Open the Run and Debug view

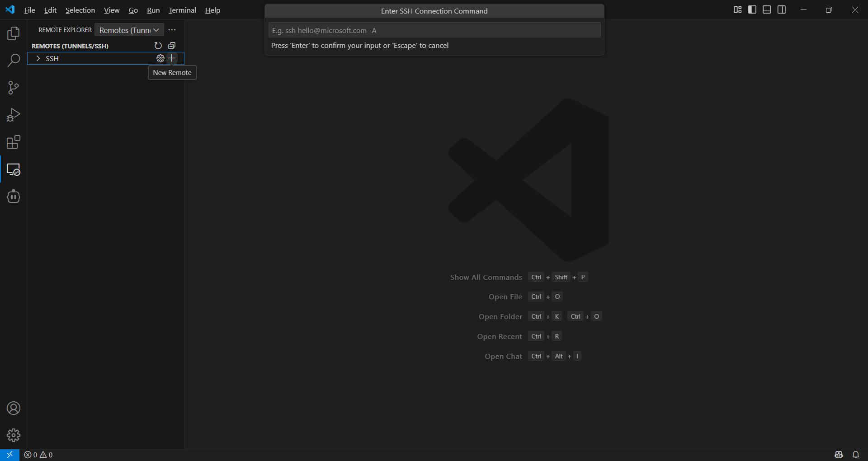pyautogui.click(x=14, y=115)
